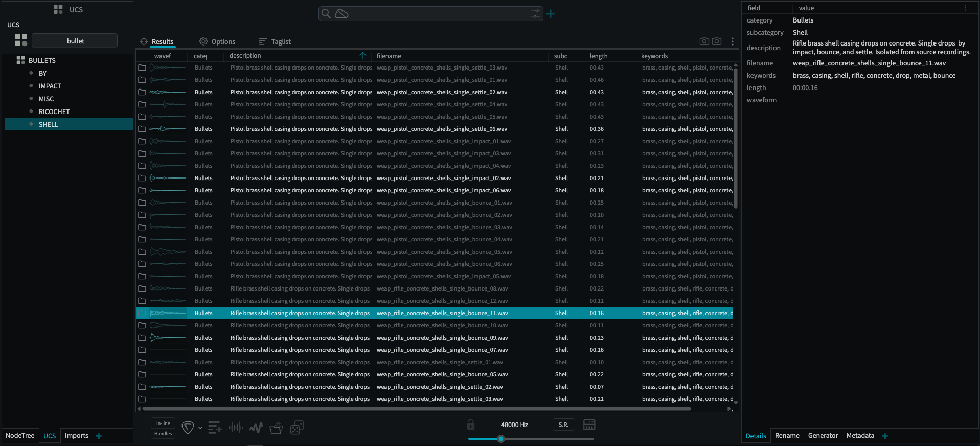Open details panel three-dot menu
Viewport: 980px width, 446px height.
[965, 8]
